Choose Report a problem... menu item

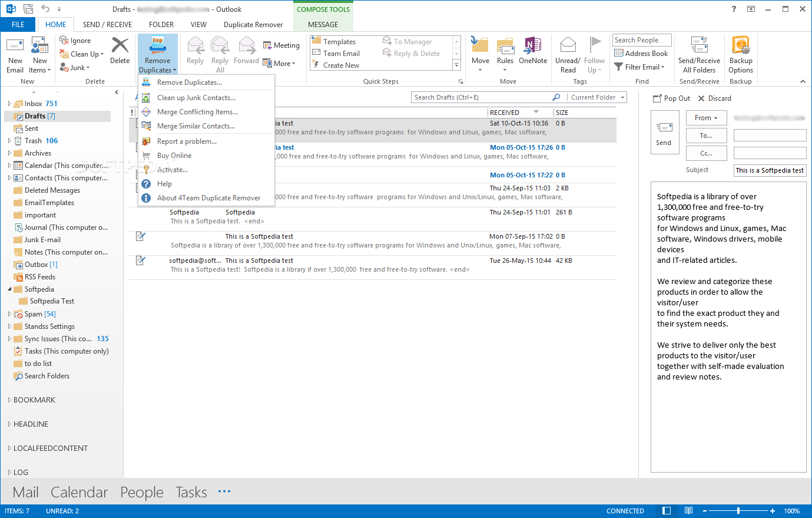207,141
